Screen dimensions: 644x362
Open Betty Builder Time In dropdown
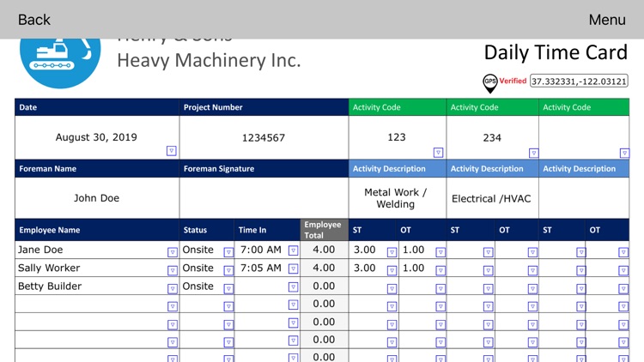click(x=294, y=287)
